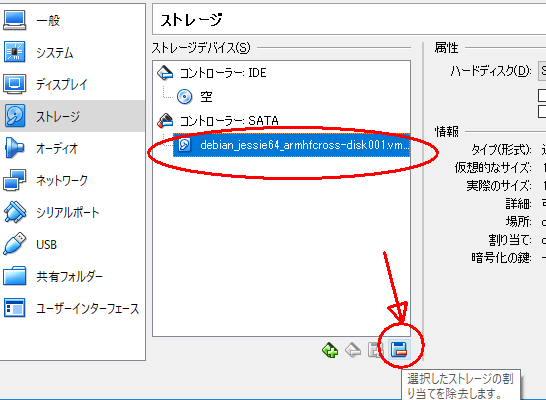The width and height of the screenshot is (546, 400).
Task: Click the hard disk icon beside debian_jessie64
Action: 184,144
